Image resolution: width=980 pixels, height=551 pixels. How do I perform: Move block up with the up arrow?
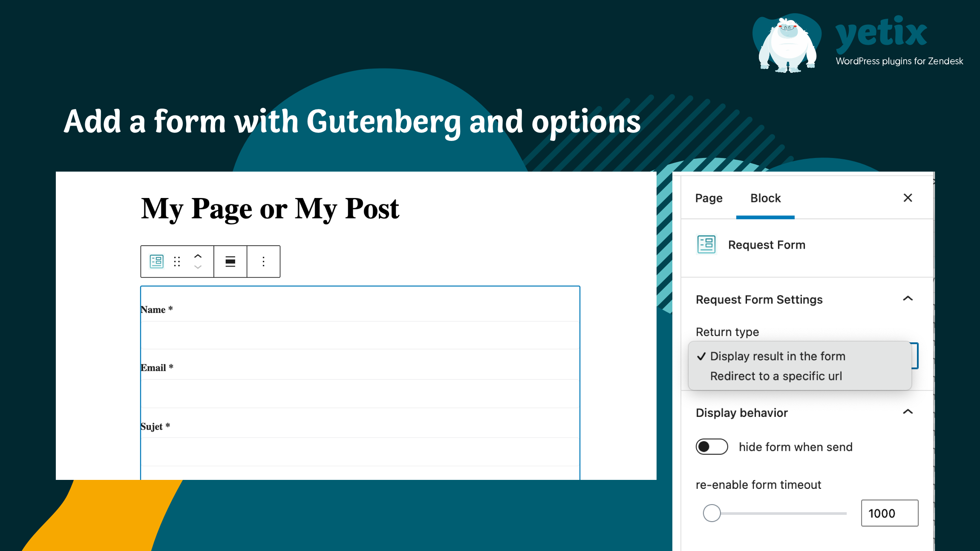pos(198,256)
